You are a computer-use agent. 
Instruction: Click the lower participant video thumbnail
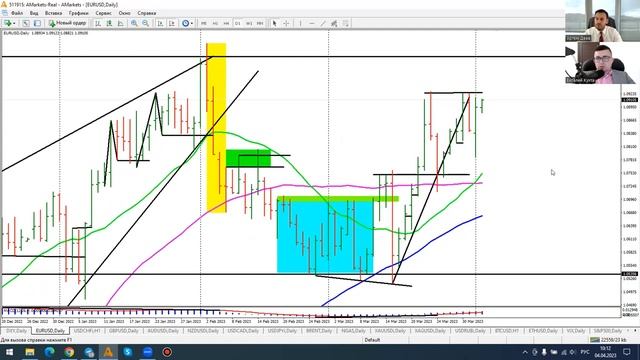click(602, 63)
